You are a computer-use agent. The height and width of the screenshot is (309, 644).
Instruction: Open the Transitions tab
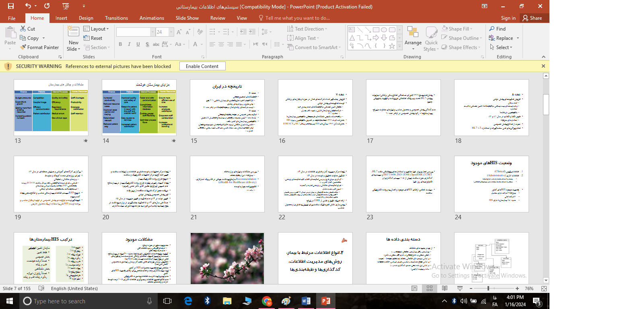pyautogui.click(x=116, y=18)
